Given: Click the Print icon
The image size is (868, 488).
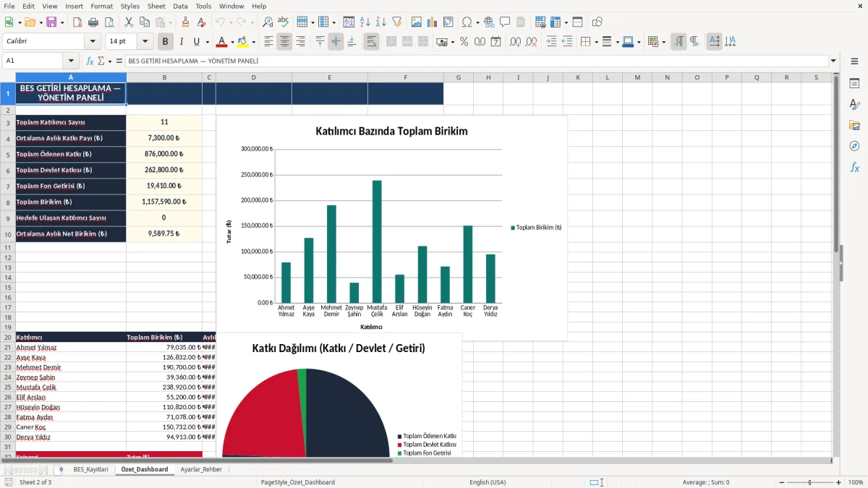Looking at the screenshot, I should pyautogui.click(x=93, y=22).
